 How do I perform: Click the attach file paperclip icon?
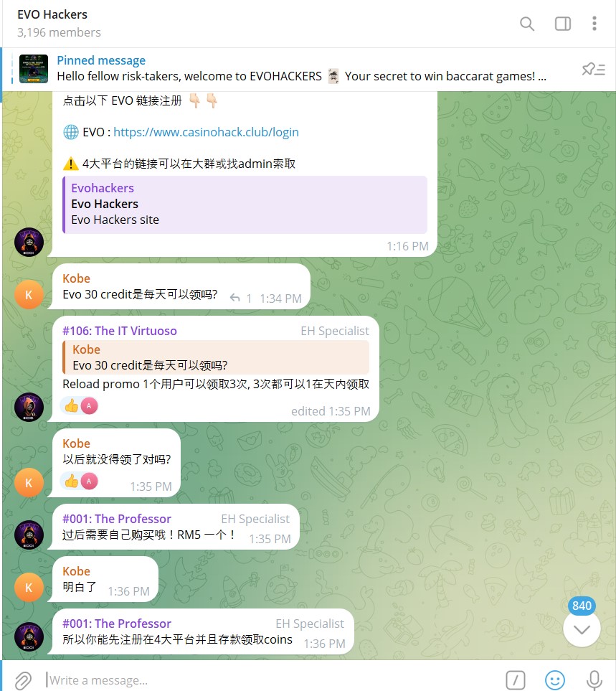pyautogui.click(x=23, y=680)
